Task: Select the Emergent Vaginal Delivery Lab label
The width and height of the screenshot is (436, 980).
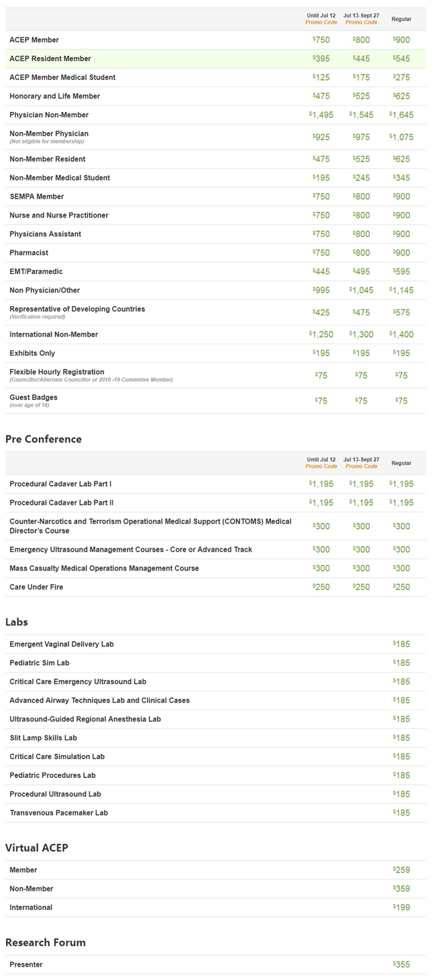Action: tap(62, 645)
